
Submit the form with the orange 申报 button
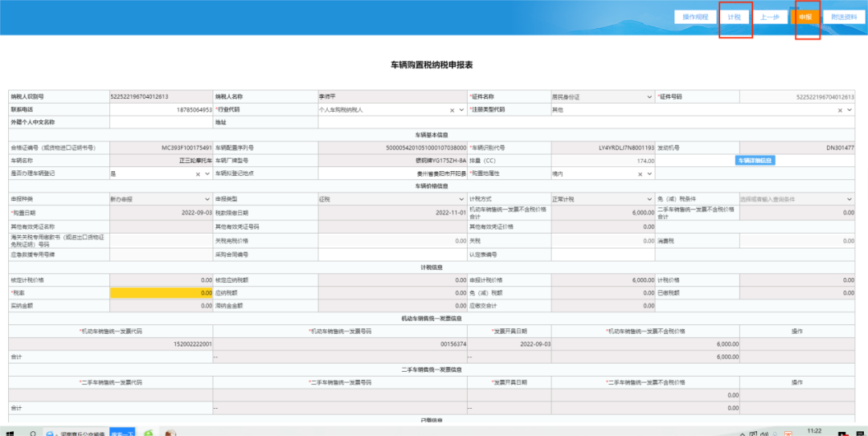805,17
